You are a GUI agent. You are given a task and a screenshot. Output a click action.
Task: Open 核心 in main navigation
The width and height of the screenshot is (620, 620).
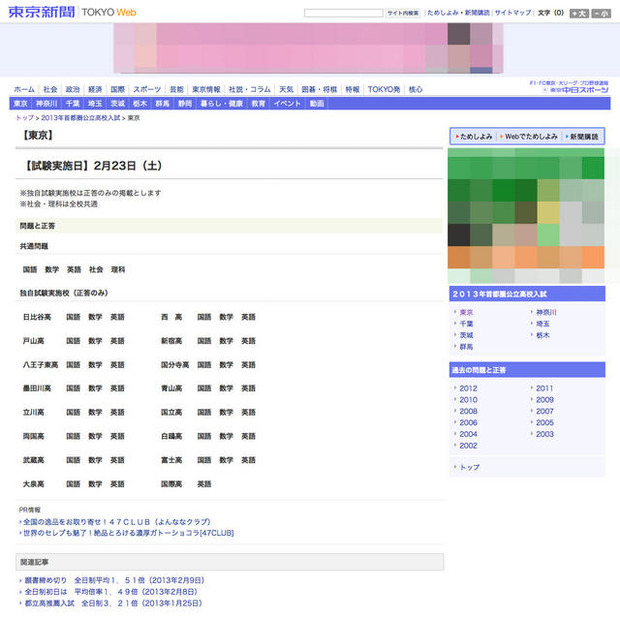(416, 89)
